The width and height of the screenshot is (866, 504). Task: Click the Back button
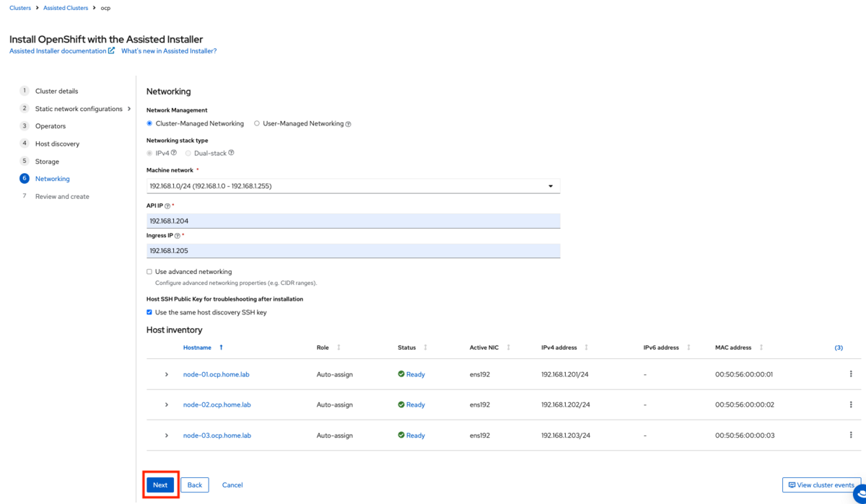point(195,485)
